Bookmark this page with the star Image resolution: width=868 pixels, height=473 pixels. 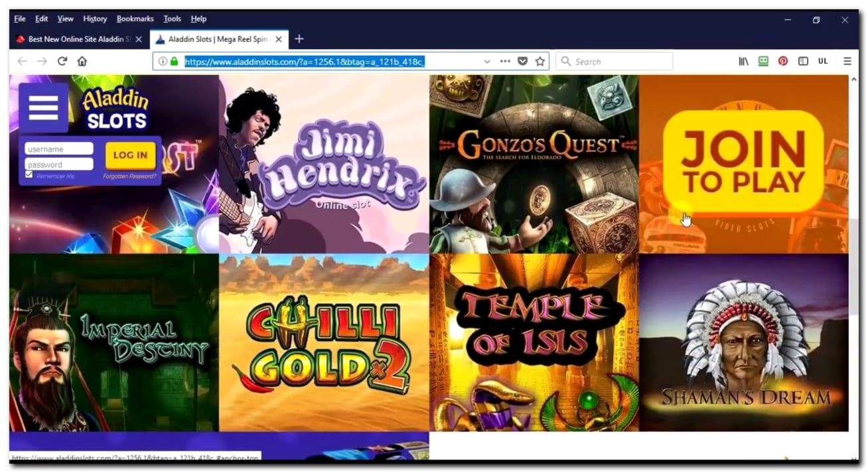click(x=540, y=61)
